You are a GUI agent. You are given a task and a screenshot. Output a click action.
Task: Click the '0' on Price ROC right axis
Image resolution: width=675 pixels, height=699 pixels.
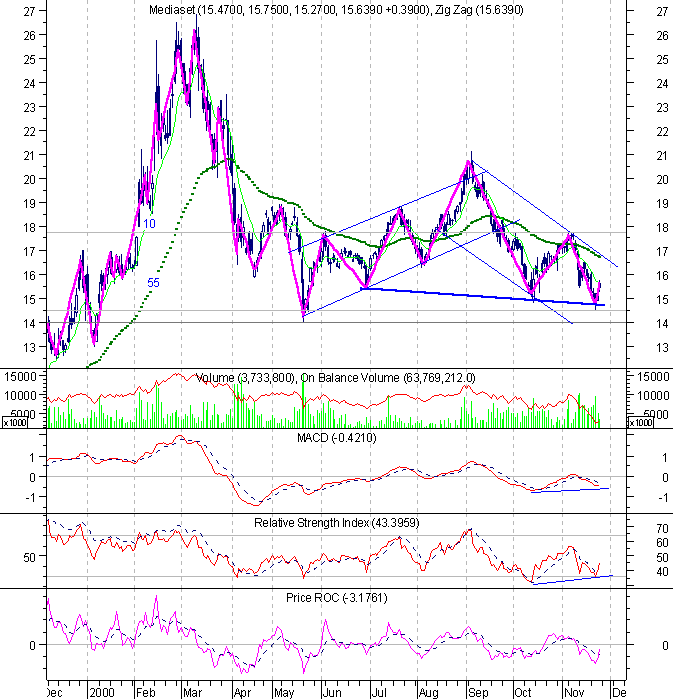point(665,646)
